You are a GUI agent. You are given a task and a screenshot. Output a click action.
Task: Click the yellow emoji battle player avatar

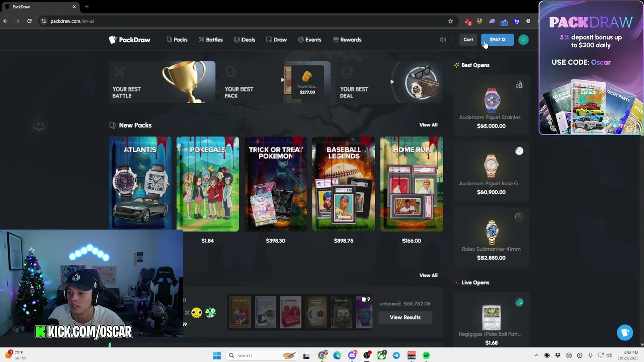click(197, 313)
